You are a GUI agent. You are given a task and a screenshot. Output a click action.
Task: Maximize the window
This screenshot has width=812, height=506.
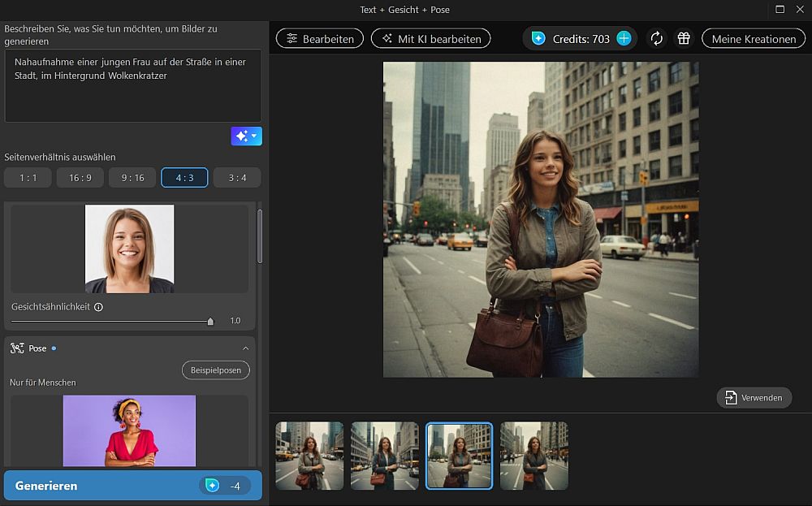[x=780, y=9]
